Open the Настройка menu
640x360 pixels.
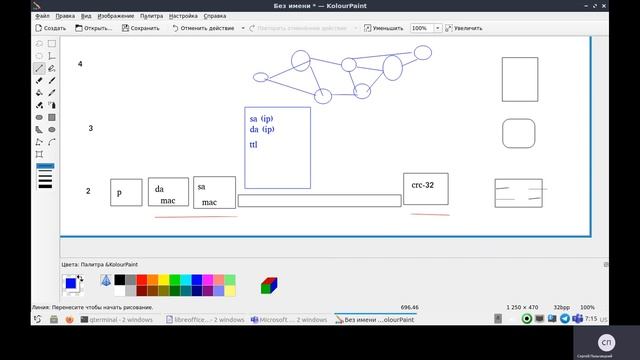tap(183, 16)
